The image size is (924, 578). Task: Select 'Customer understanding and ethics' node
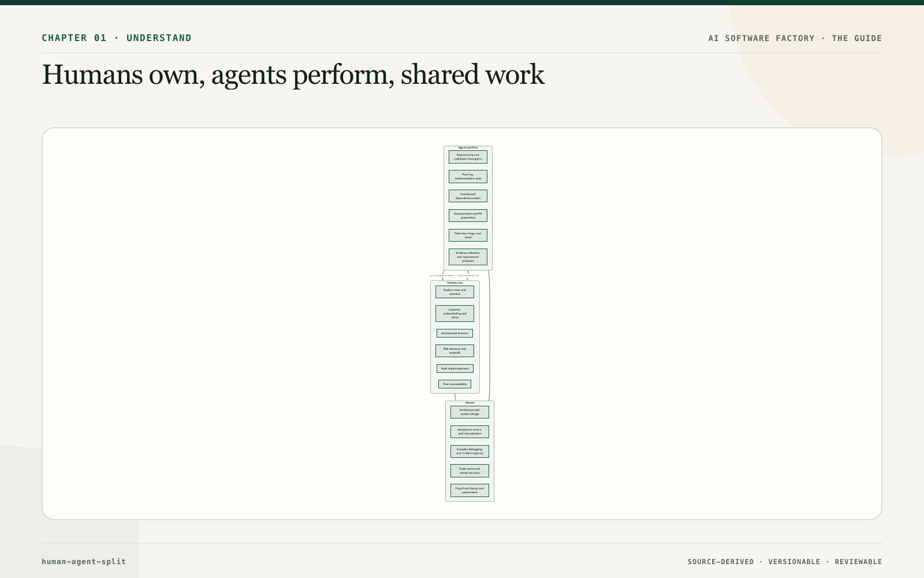(454, 313)
